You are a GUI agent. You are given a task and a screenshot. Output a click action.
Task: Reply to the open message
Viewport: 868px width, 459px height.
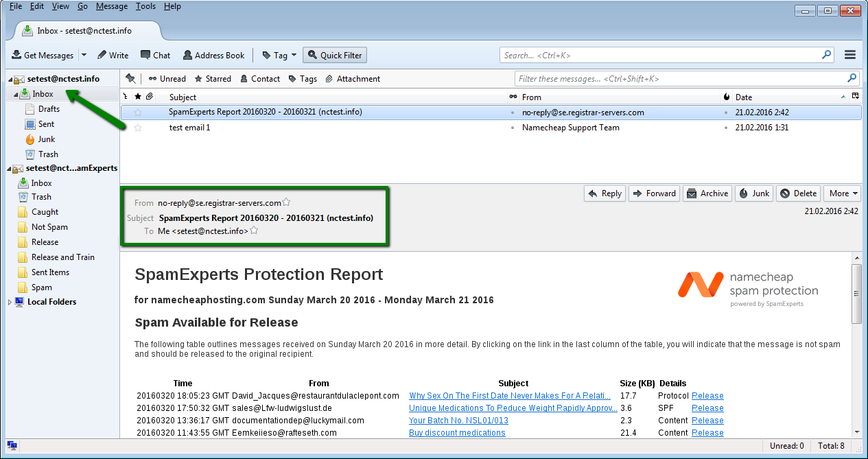[x=605, y=193]
